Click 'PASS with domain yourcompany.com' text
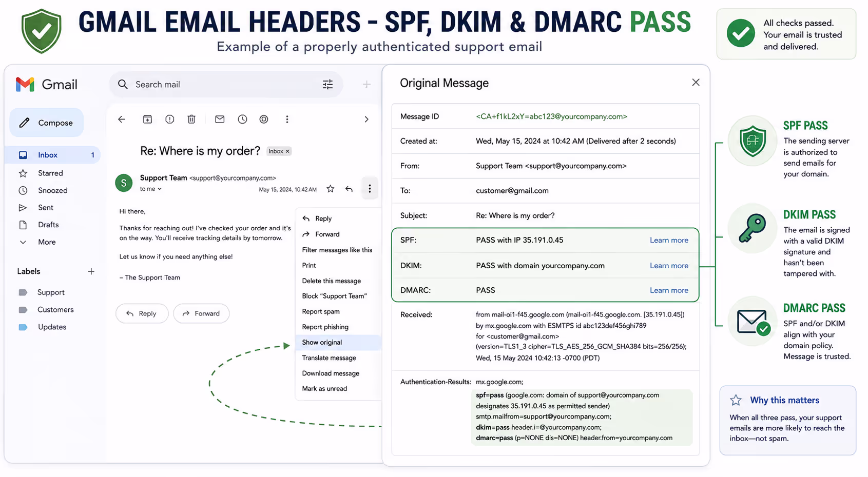This screenshot has height=477, width=868. pyautogui.click(x=540, y=266)
